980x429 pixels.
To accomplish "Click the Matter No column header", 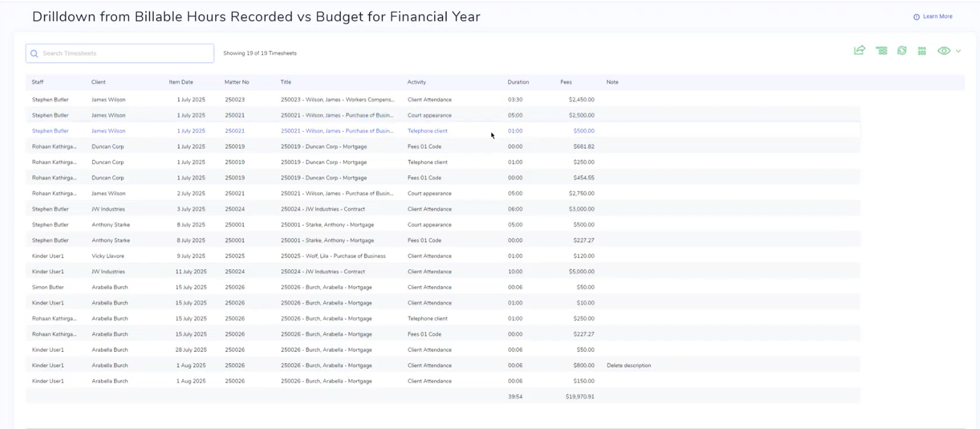I will tap(236, 82).
